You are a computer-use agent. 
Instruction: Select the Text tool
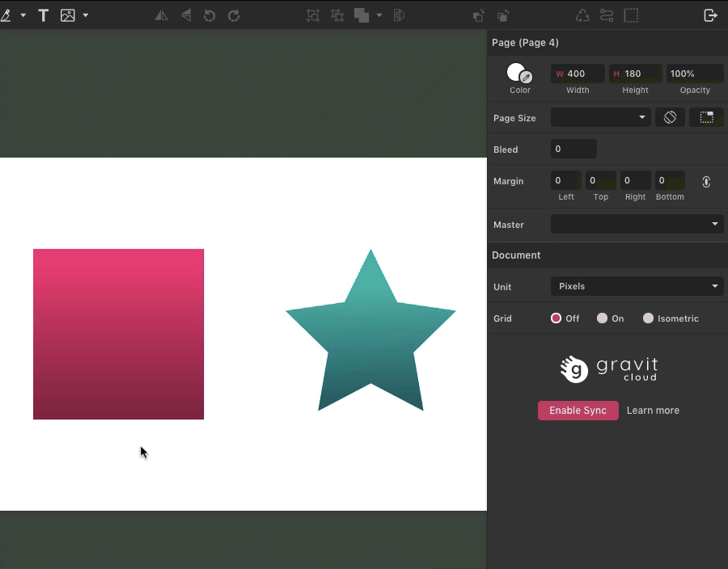click(x=43, y=15)
